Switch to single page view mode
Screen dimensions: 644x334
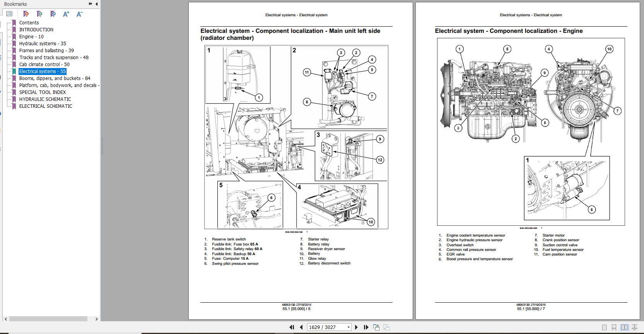point(604,327)
